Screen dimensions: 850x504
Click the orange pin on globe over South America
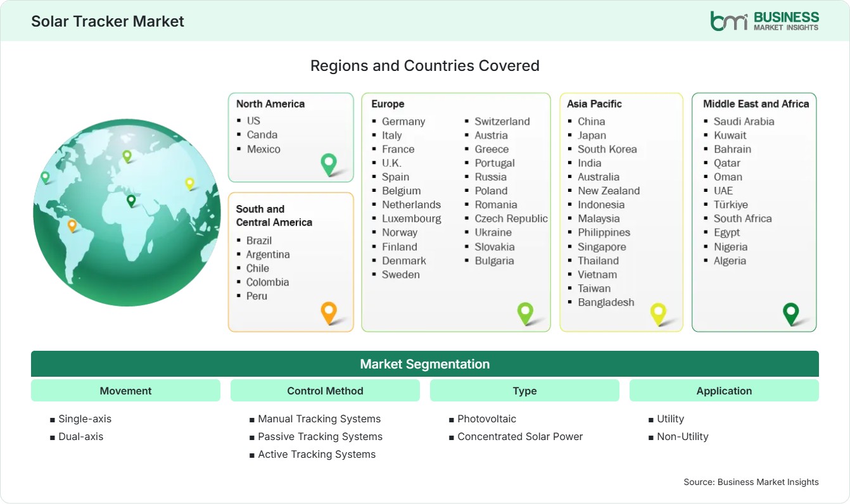[x=72, y=225]
